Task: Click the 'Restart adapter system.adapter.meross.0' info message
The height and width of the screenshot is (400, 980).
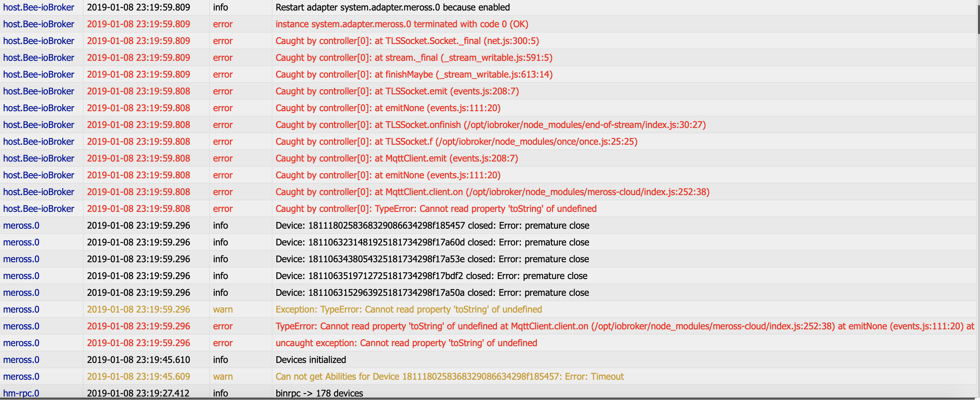Action: click(393, 7)
